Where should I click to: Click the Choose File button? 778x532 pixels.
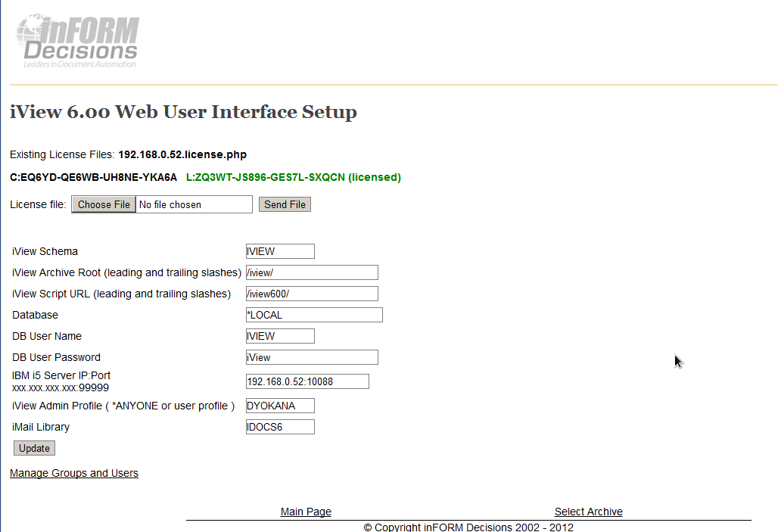(104, 204)
